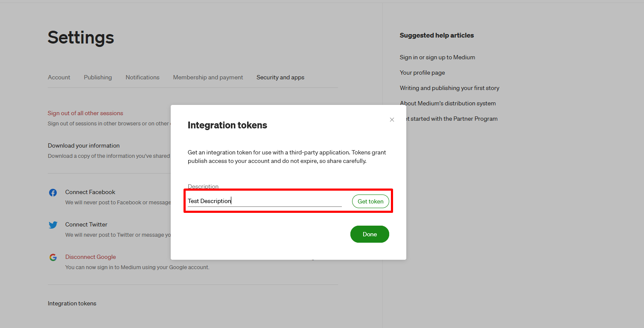Close the Integration tokens dialog with X
Image resolution: width=644 pixels, height=328 pixels.
[392, 120]
